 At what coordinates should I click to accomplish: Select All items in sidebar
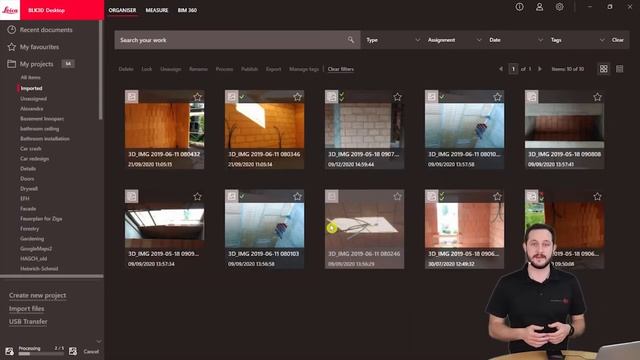30,78
